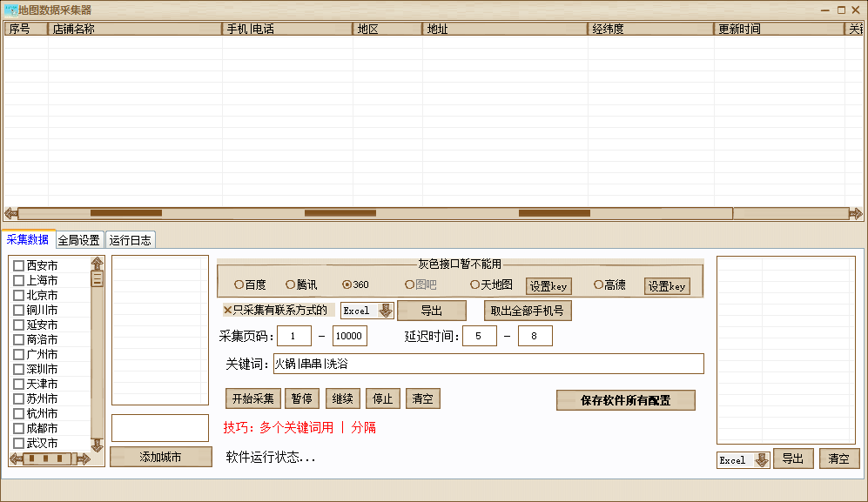868x502 pixels.
Task: Click minimum delay field showing 5
Action: (480, 336)
